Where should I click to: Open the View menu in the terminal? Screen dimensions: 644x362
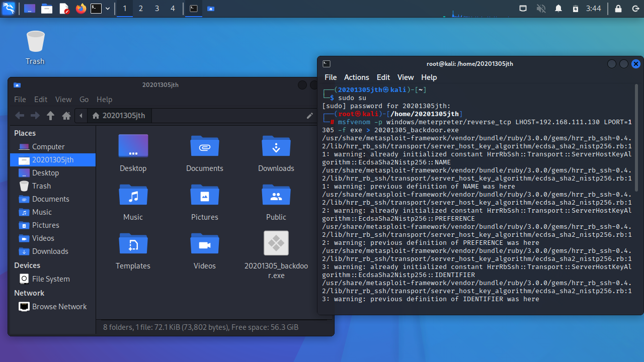[406, 77]
